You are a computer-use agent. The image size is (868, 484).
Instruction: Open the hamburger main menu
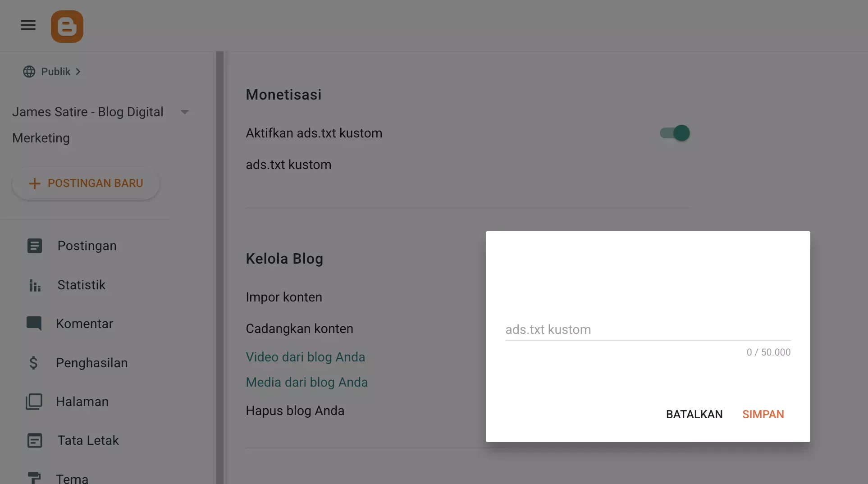(x=28, y=25)
